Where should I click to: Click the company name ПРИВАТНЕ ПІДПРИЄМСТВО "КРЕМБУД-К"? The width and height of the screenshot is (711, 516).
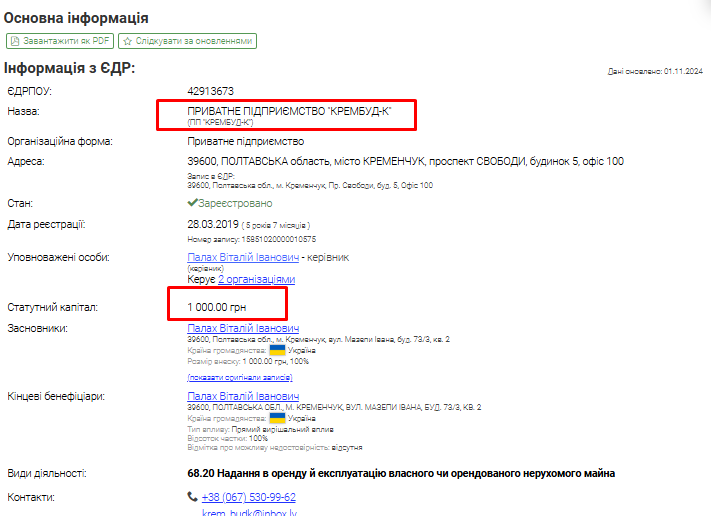(x=288, y=112)
